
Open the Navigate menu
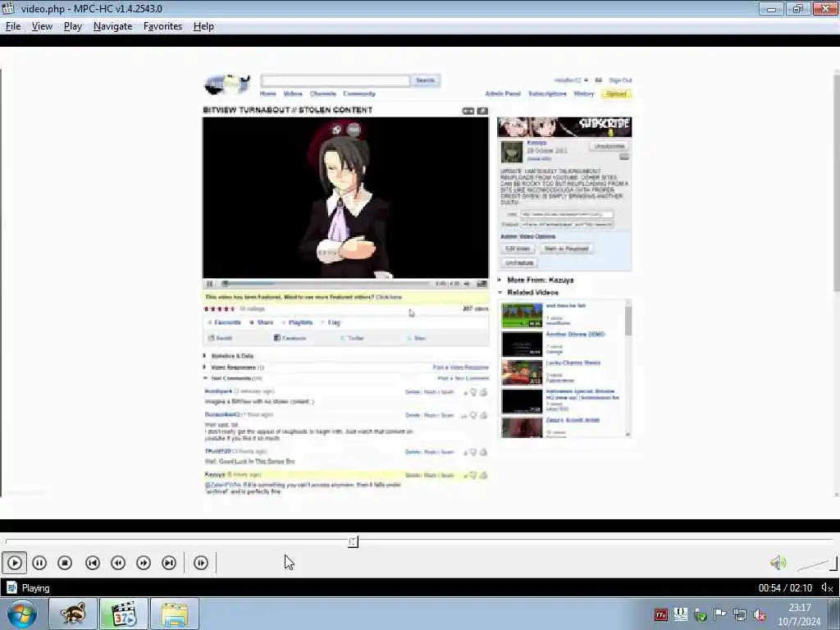112,26
